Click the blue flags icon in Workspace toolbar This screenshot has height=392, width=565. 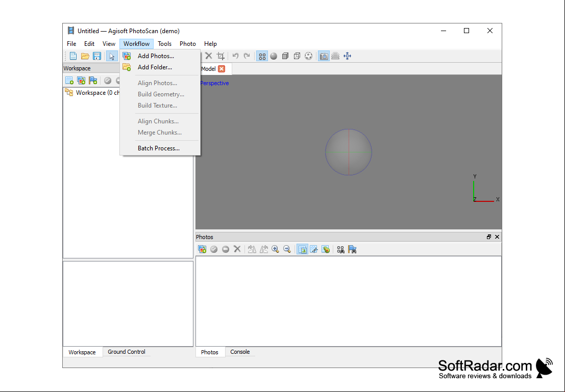tap(93, 80)
